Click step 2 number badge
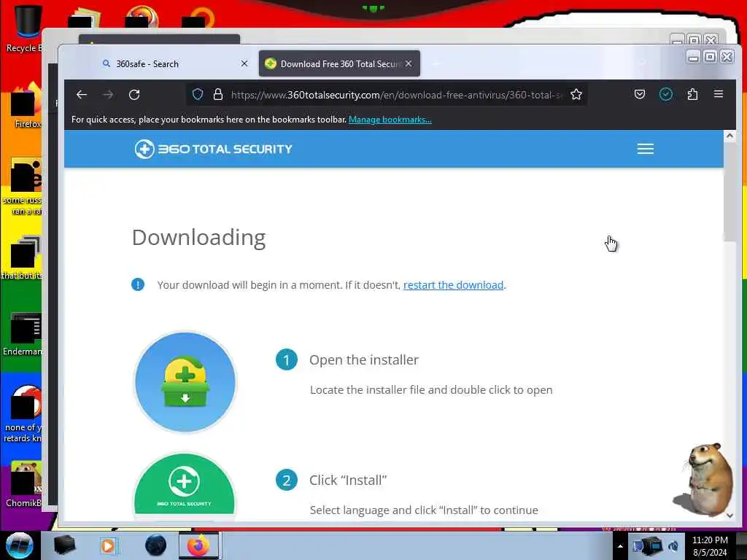747x560 pixels. pyautogui.click(x=286, y=480)
